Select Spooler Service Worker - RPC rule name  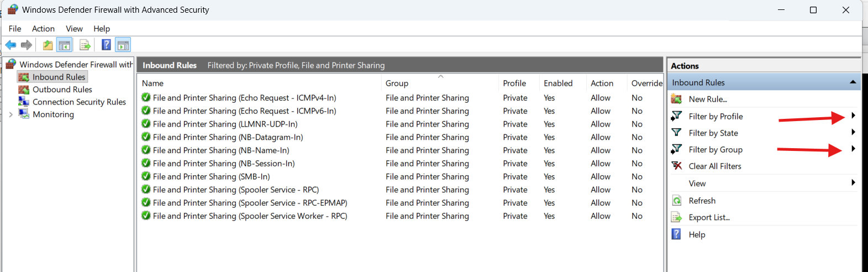250,216
